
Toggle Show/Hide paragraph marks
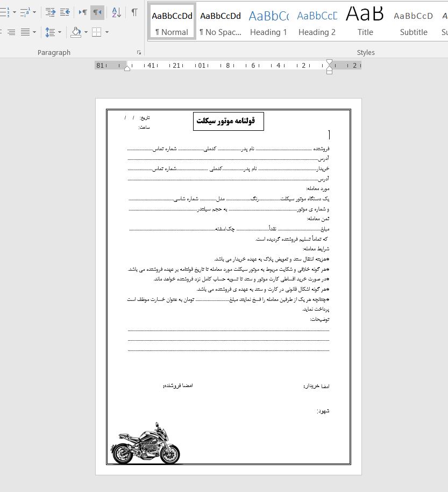[x=134, y=12]
